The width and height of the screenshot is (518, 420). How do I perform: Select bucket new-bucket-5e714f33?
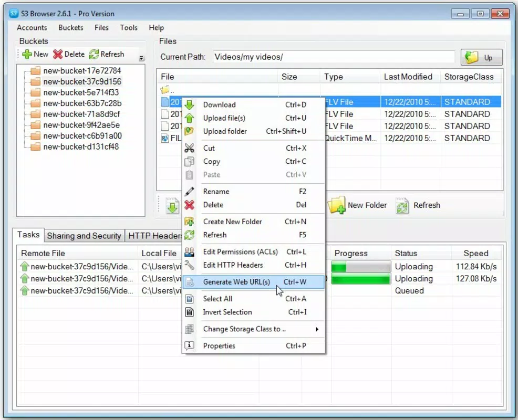81,92
